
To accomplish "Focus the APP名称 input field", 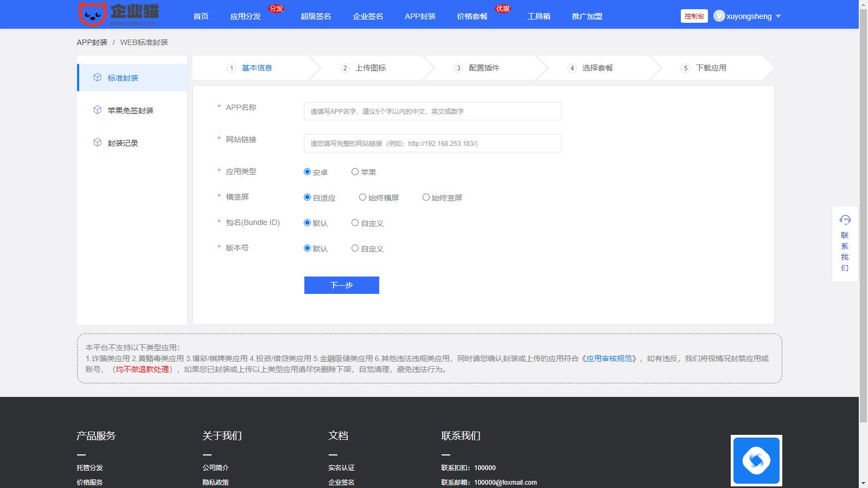I will pyautogui.click(x=432, y=111).
